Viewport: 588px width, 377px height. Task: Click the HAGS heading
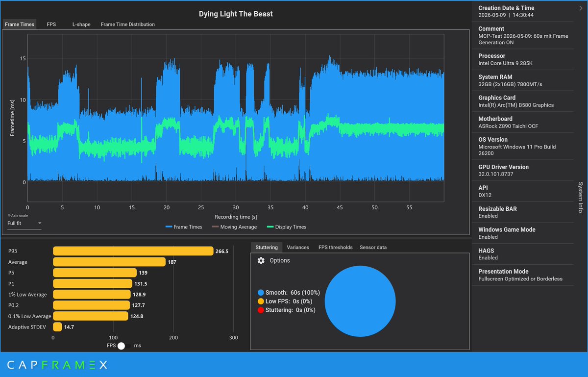click(487, 251)
